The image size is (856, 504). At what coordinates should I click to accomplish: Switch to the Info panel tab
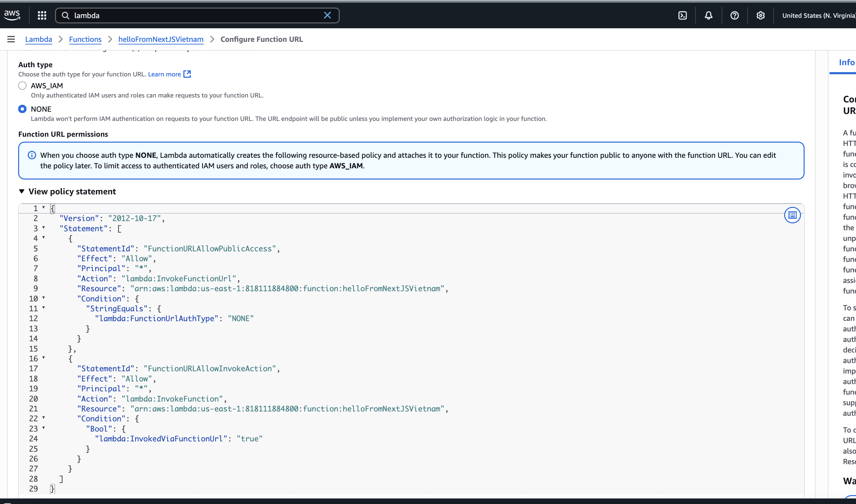(x=846, y=63)
